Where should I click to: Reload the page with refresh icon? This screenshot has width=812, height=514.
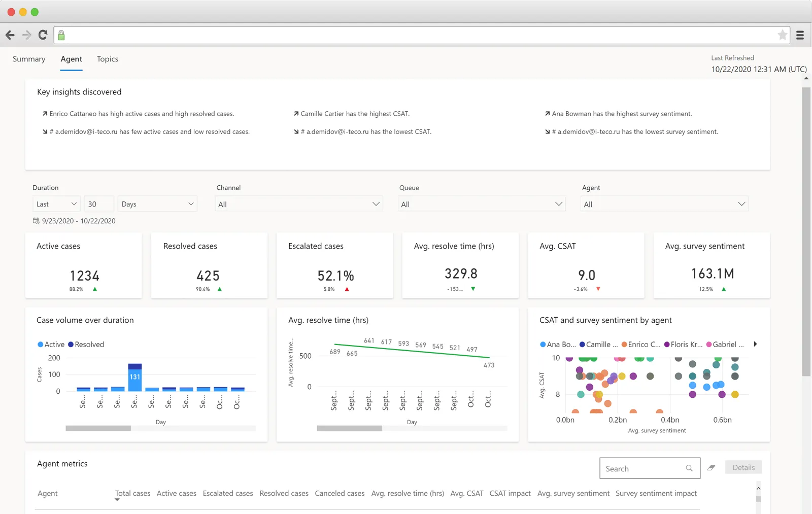43,35
